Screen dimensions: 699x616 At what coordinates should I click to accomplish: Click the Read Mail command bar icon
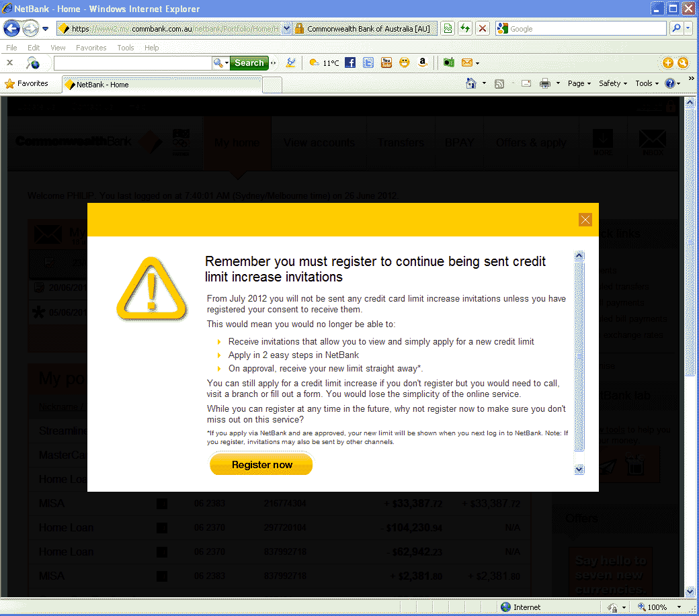coord(526,83)
